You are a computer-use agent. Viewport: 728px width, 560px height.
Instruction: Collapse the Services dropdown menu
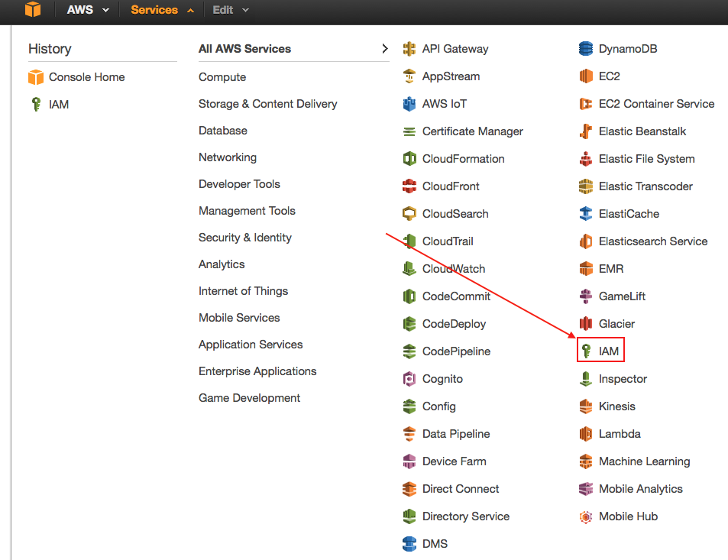(162, 10)
